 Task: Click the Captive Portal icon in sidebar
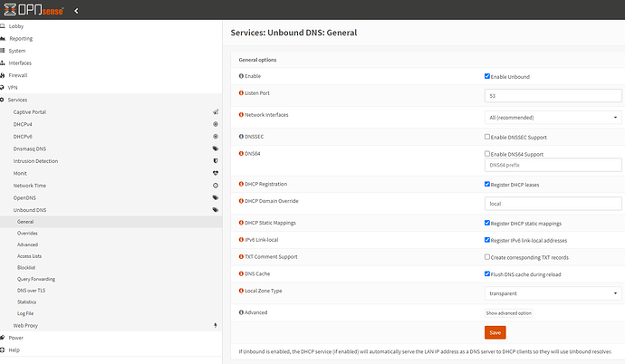pos(215,111)
